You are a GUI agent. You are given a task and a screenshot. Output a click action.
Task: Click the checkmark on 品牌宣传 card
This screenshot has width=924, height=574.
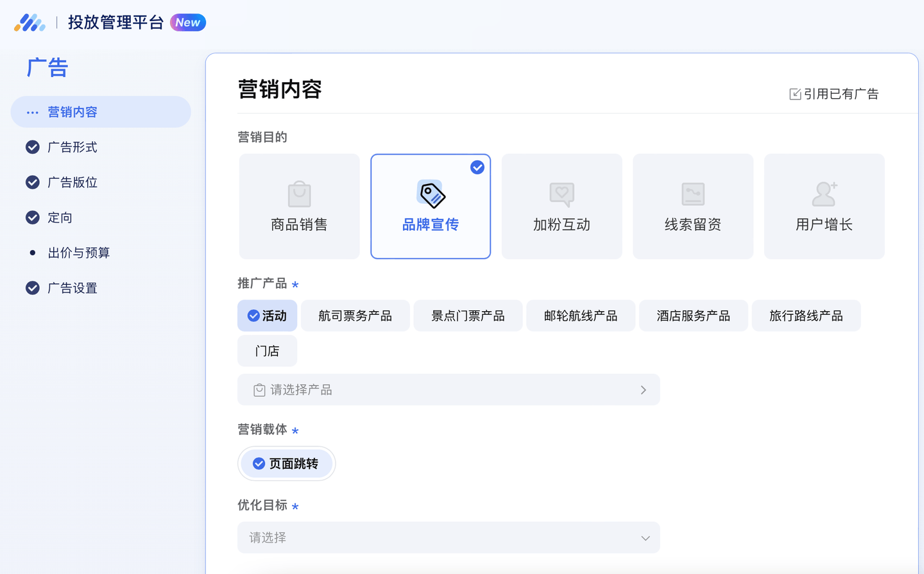(477, 167)
